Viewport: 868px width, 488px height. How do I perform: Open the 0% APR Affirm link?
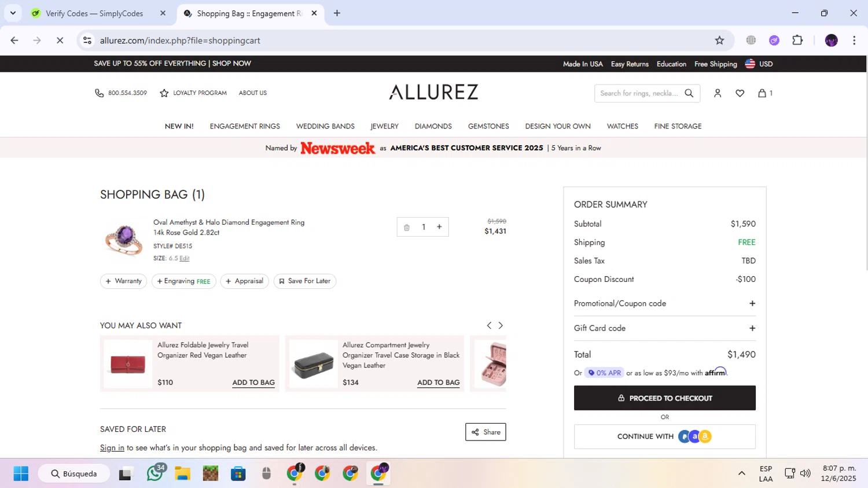pos(604,373)
